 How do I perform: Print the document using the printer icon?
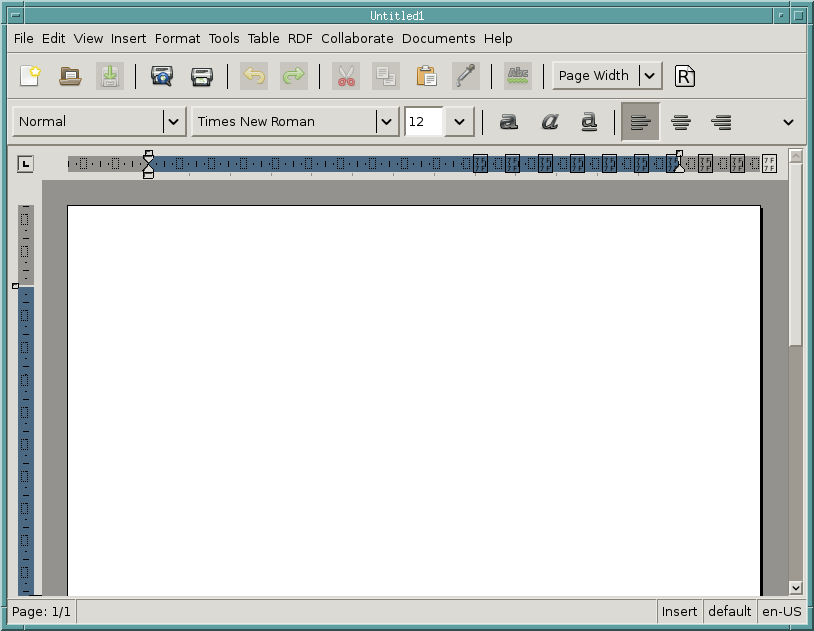(202, 76)
